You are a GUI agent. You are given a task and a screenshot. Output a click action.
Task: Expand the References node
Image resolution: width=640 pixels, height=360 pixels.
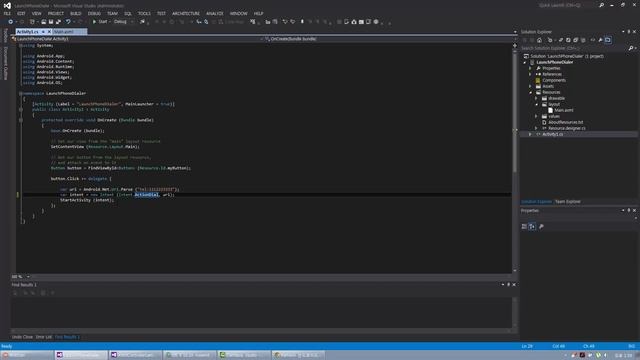[531, 74]
